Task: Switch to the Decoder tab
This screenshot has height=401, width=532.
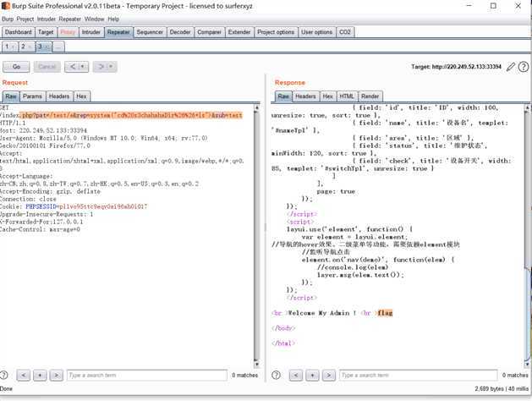Action: [180, 32]
